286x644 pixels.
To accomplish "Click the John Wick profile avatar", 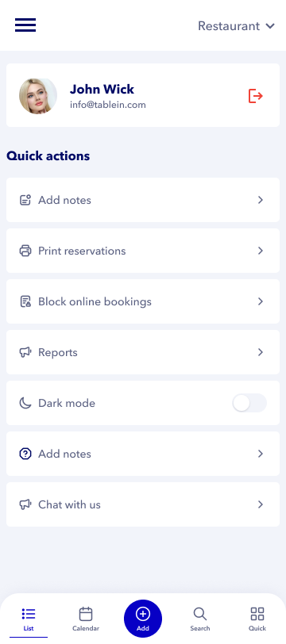I will [x=38, y=96].
